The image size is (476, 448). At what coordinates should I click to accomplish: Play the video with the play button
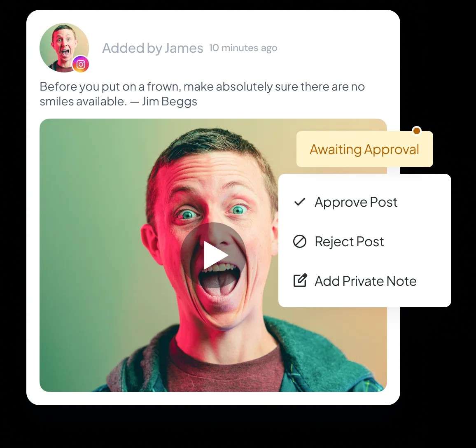[213, 255]
